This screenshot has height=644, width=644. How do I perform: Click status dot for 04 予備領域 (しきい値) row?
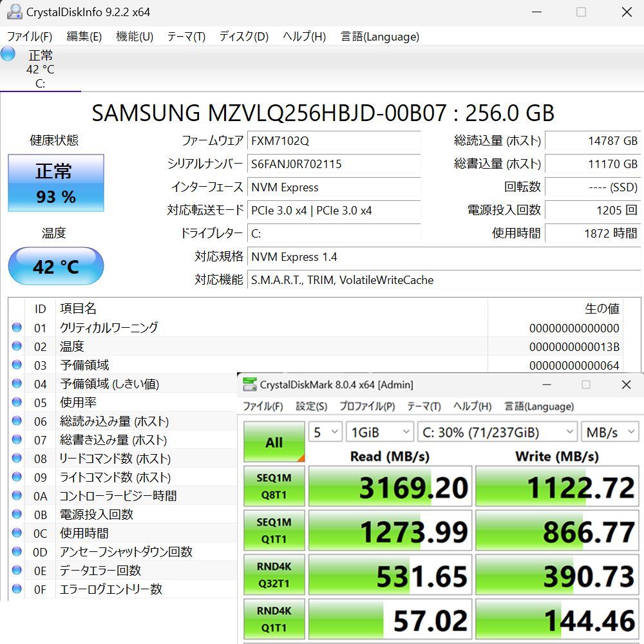coord(17,384)
